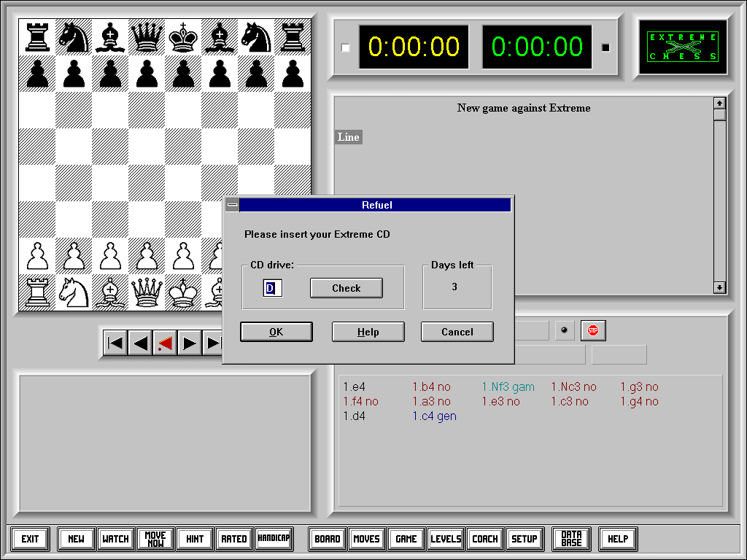Click the HANDICAP toolbar button
The image size is (747, 560).
pos(274,539)
